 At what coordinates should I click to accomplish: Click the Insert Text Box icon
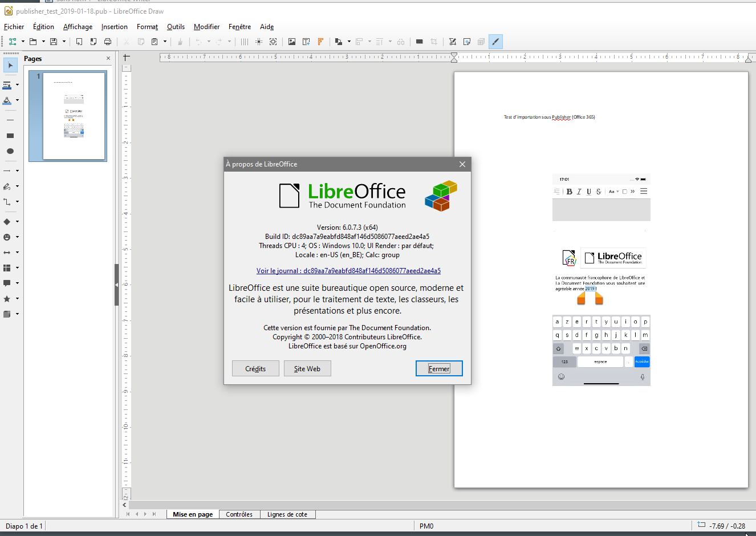(306, 42)
